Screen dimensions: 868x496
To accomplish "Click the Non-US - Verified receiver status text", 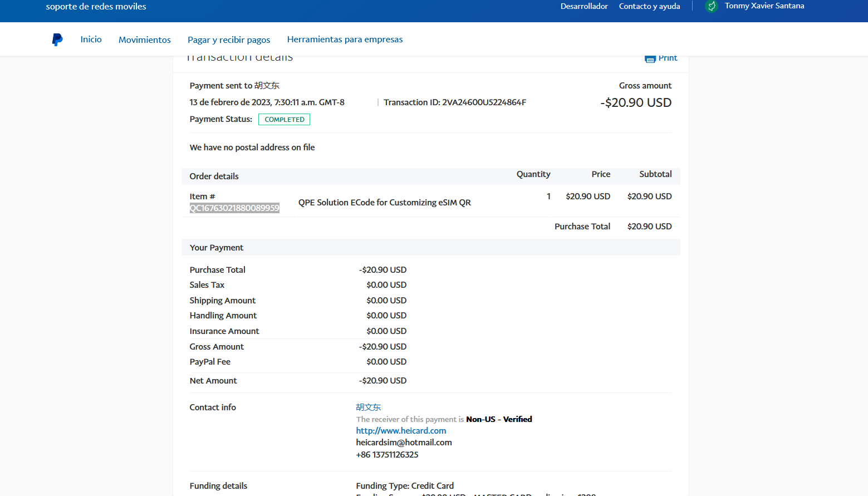I will pyautogui.click(x=499, y=419).
